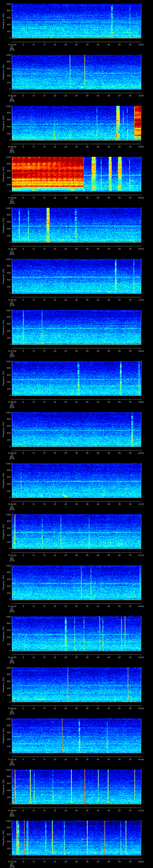153x868 pixels.
Task: Click the "15:32:00" start time label
Action: click(x=12, y=96)
